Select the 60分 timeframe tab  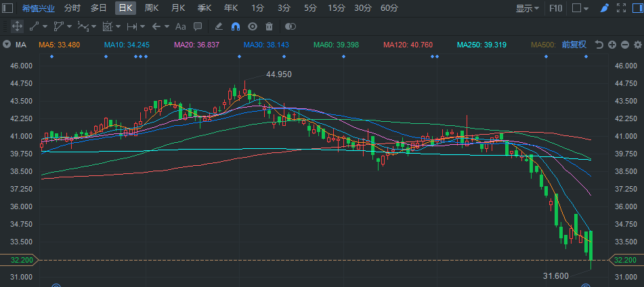coord(389,8)
